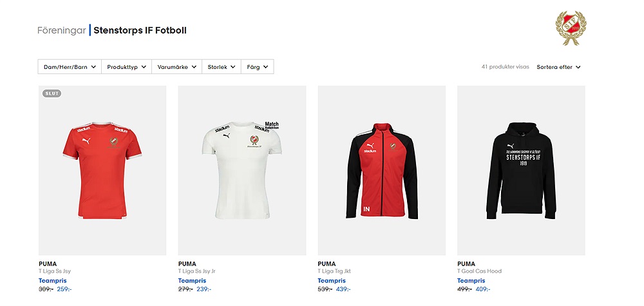This screenshot has width=644, height=306.
Task: Click the T Goal Cas Hood product title
Action: (479, 271)
